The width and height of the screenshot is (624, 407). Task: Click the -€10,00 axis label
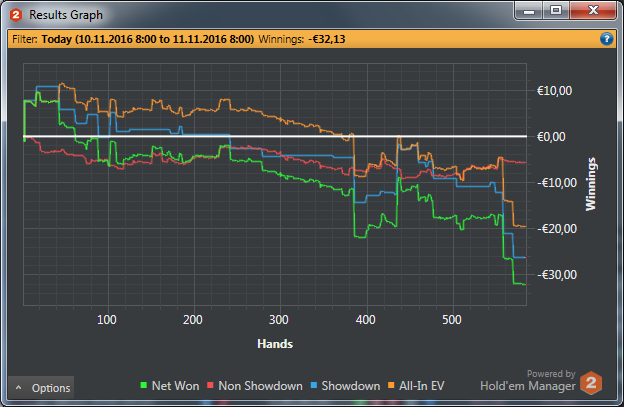(557, 183)
